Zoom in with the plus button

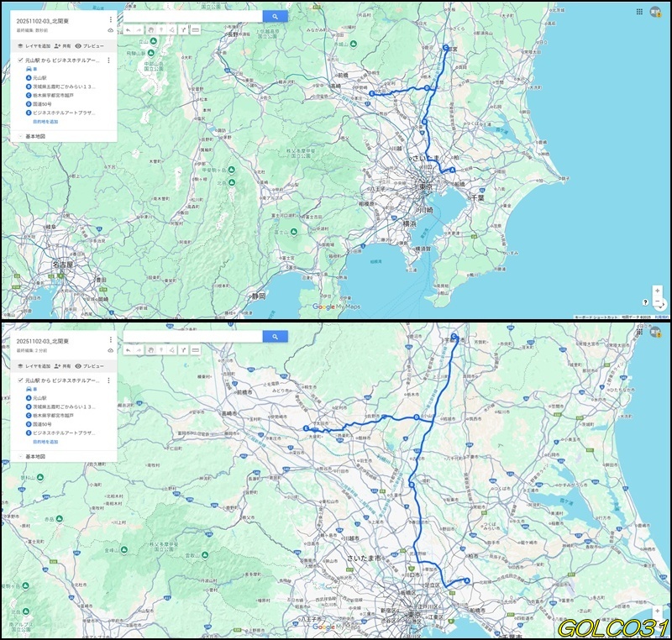[657, 291]
